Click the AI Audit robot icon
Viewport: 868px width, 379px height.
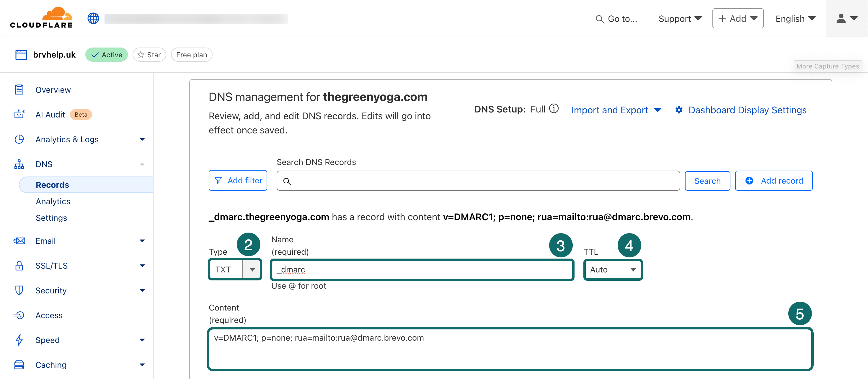(19, 114)
